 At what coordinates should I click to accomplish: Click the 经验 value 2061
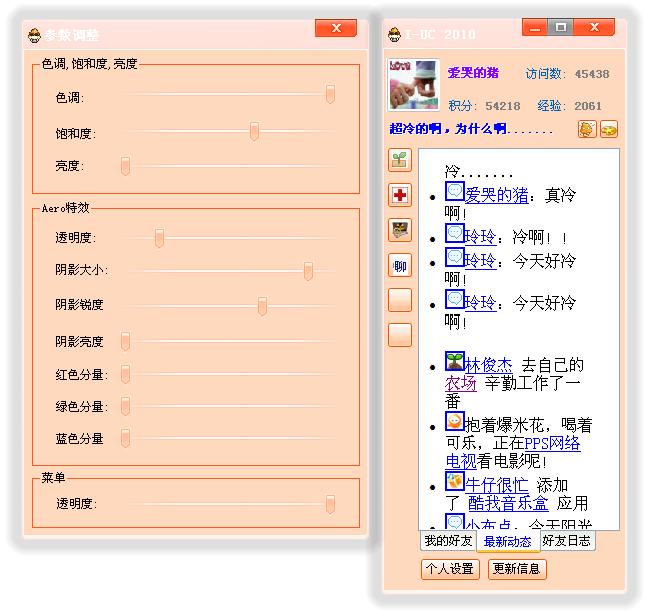(588, 106)
